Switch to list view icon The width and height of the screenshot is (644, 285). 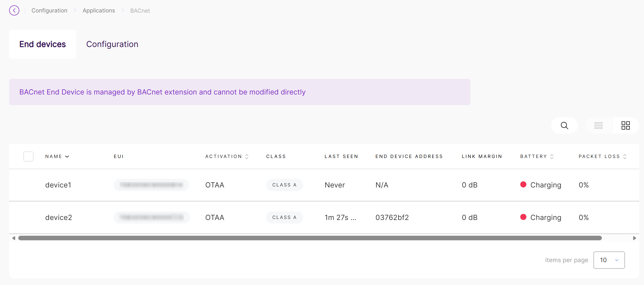point(599,125)
